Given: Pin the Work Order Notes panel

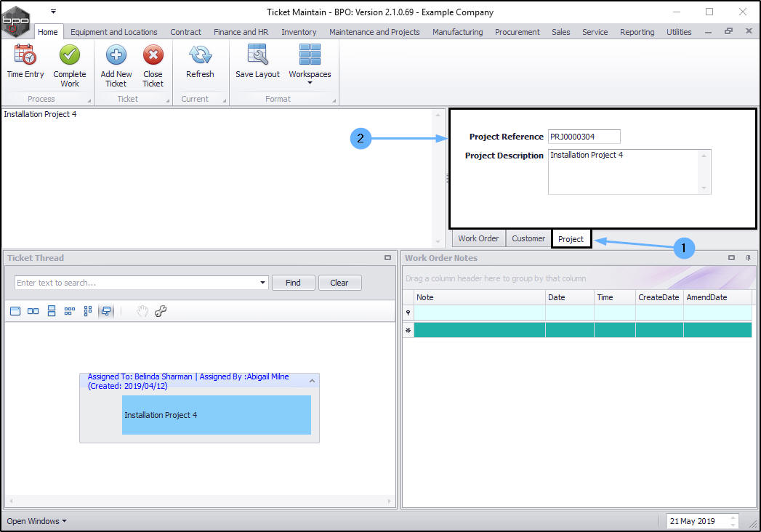Looking at the screenshot, I should [748, 258].
